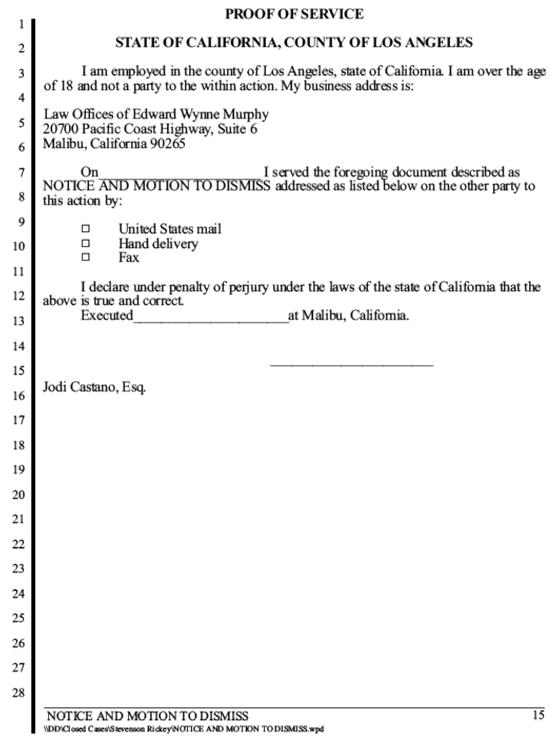Click the footer title NOTICE AND MOTION TO DISMISS
The width and height of the screenshot is (560, 743).
pyautogui.click(x=147, y=716)
